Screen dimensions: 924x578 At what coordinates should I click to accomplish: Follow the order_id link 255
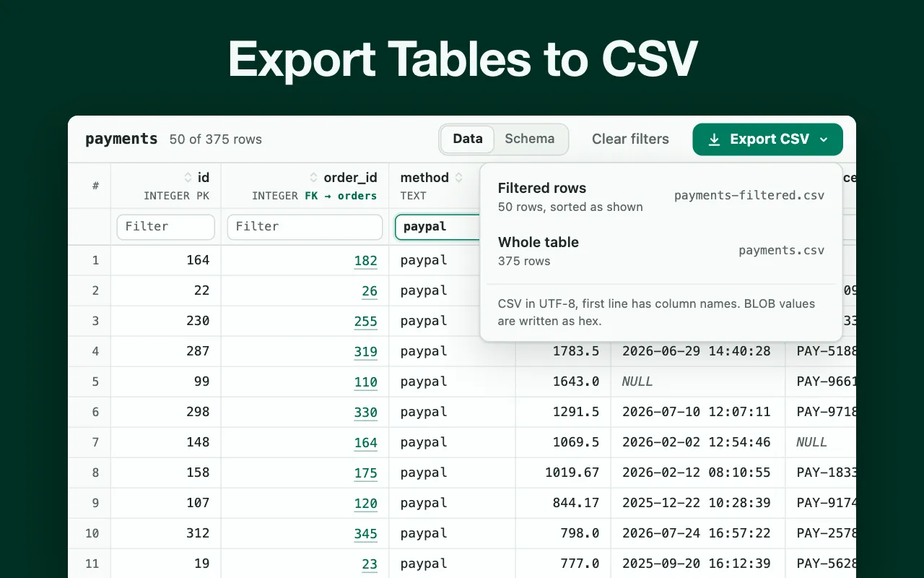point(366,322)
